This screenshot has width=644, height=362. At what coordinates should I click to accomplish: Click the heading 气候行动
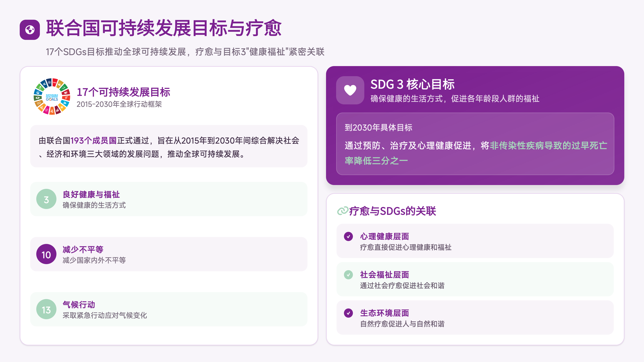[79, 304]
